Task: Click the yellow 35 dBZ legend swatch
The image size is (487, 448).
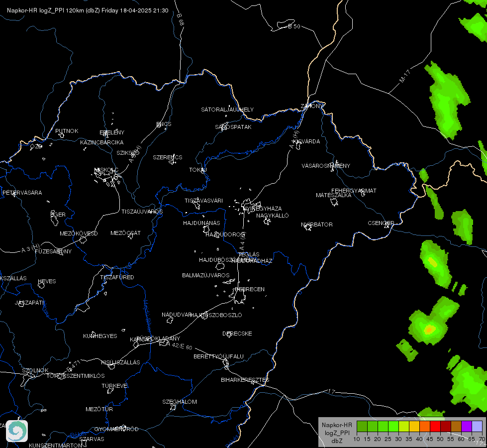Action: (x=414, y=427)
